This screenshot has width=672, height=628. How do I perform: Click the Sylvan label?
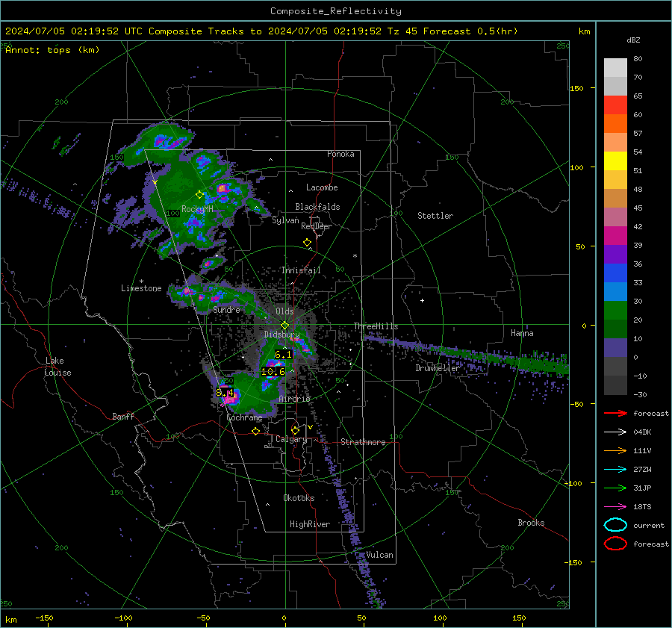285,221
